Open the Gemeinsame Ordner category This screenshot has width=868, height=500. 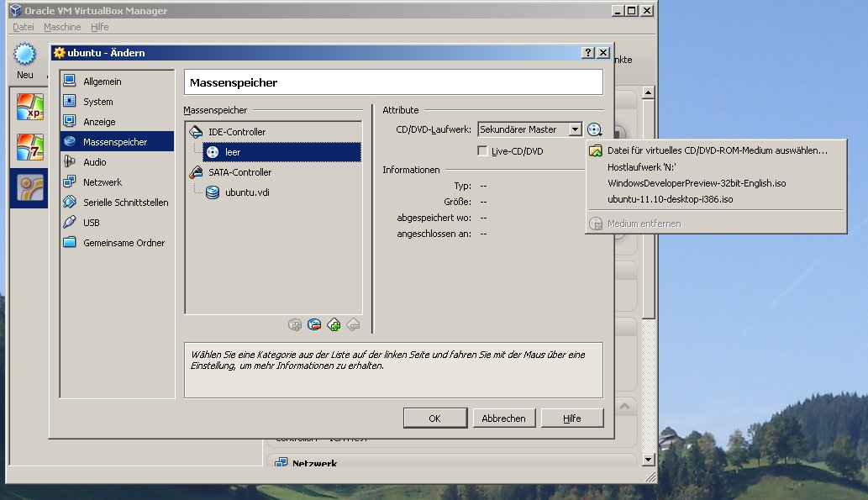(x=117, y=243)
